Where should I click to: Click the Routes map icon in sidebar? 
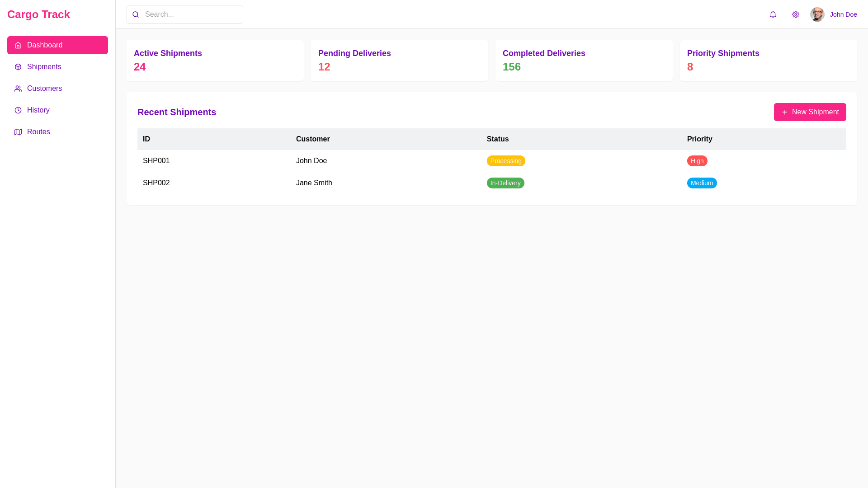(18, 132)
